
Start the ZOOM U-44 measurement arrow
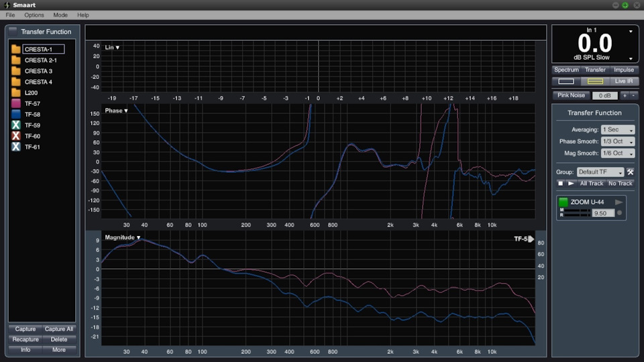[619, 202]
